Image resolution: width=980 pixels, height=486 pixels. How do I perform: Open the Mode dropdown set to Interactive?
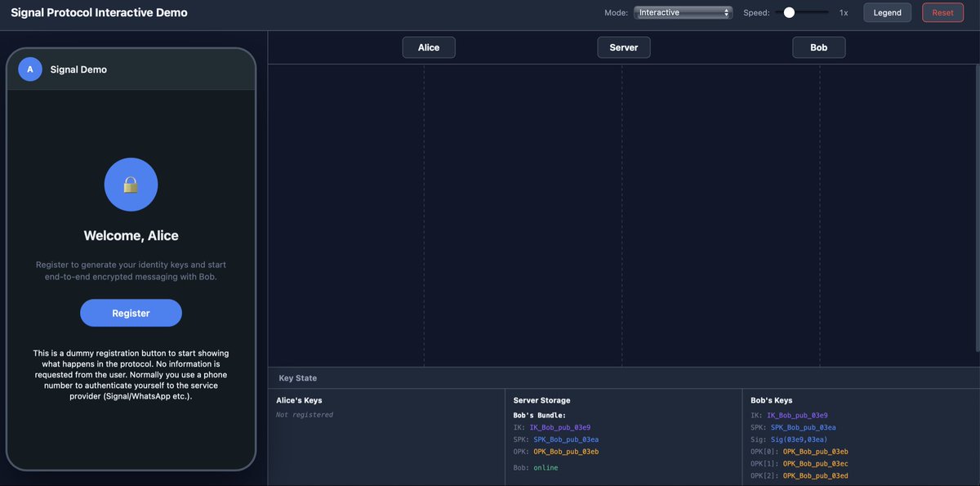pyautogui.click(x=683, y=12)
